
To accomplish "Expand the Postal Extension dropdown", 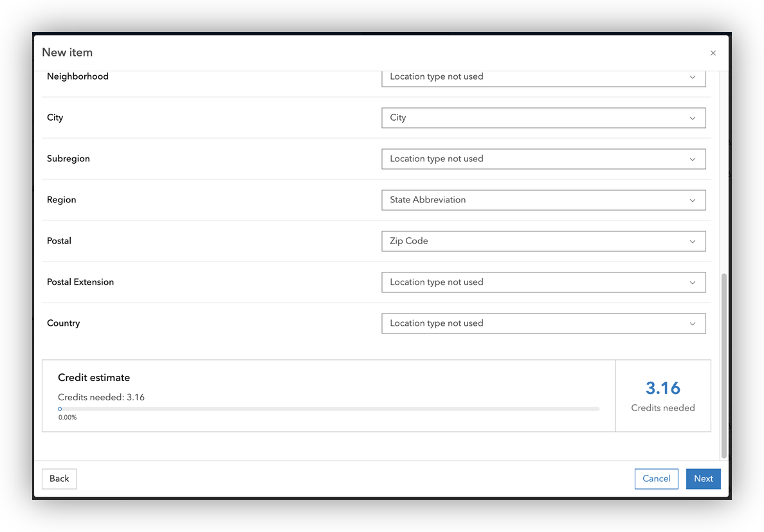I will tap(543, 282).
